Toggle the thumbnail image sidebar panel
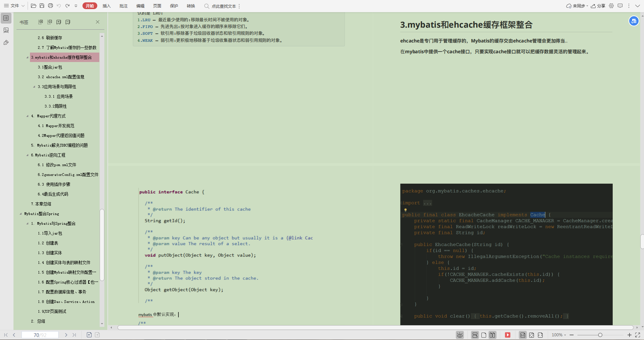Viewport: 644px width, 340px height. pyautogui.click(x=6, y=30)
